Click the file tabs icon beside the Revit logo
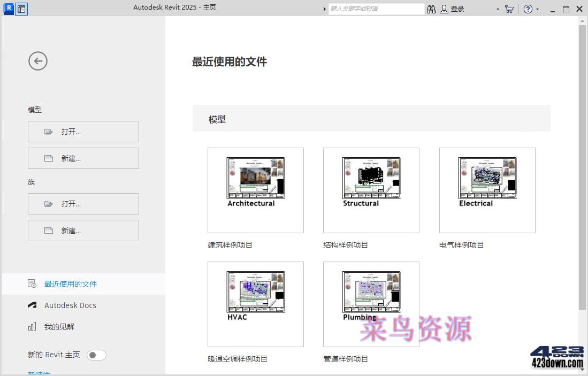This screenshot has height=376, width=588. pos(21,9)
